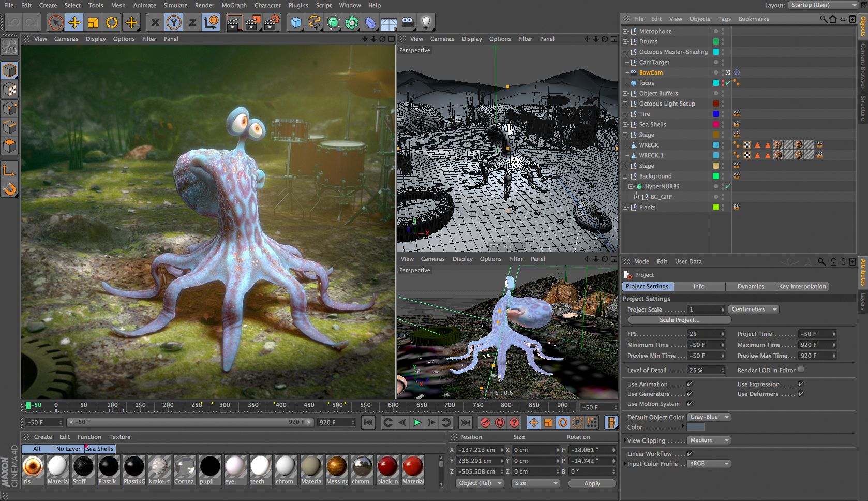Open the MoGraph menu
This screenshot has height=501, width=868.
[x=234, y=5]
